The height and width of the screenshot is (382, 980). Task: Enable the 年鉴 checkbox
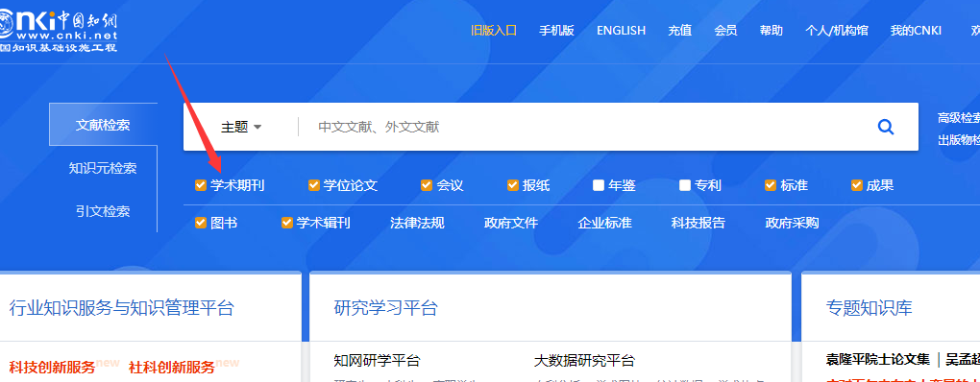coord(599,184)
